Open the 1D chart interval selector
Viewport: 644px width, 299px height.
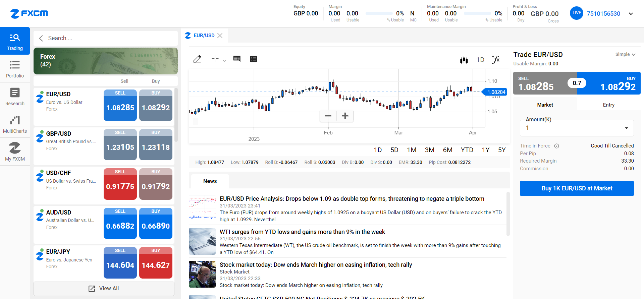tap(480, 60)
